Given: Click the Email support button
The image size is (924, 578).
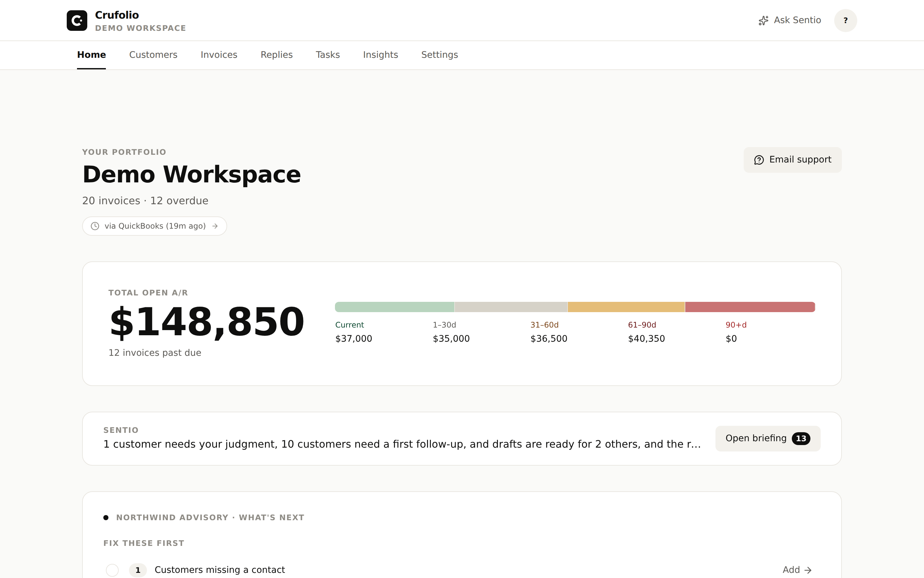Looking at the screenshot, I should (x=792, y=160).
